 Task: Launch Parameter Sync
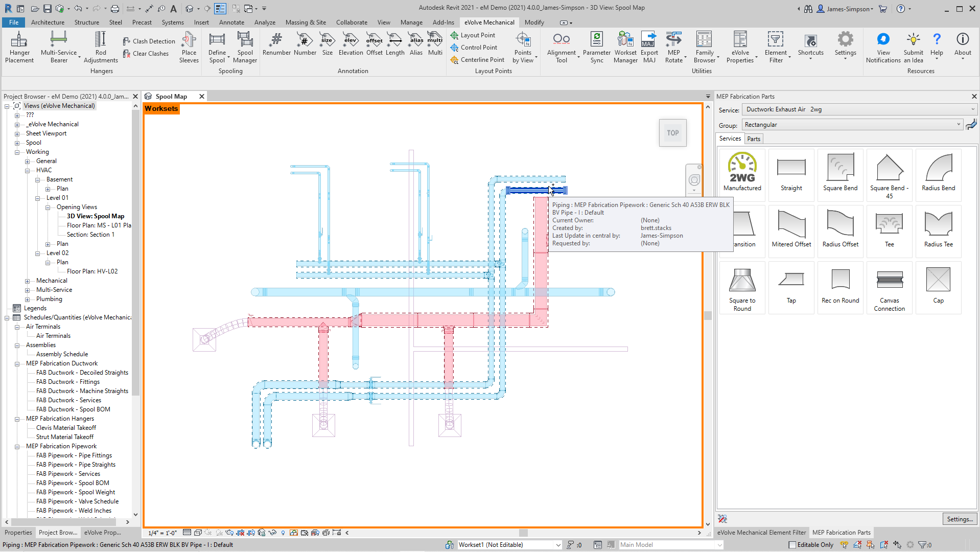pyautogui.click(x=597, y=47)
